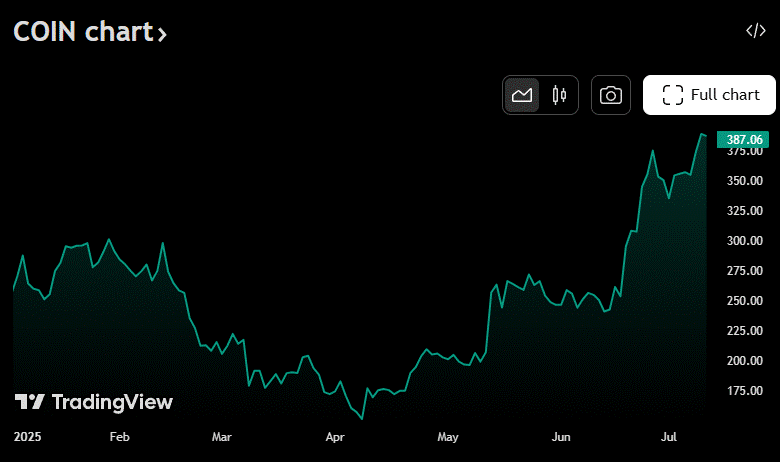Click the Jul time axis label
The height and width of the screenshot is (462, 780).
click(x=669, y=437)
